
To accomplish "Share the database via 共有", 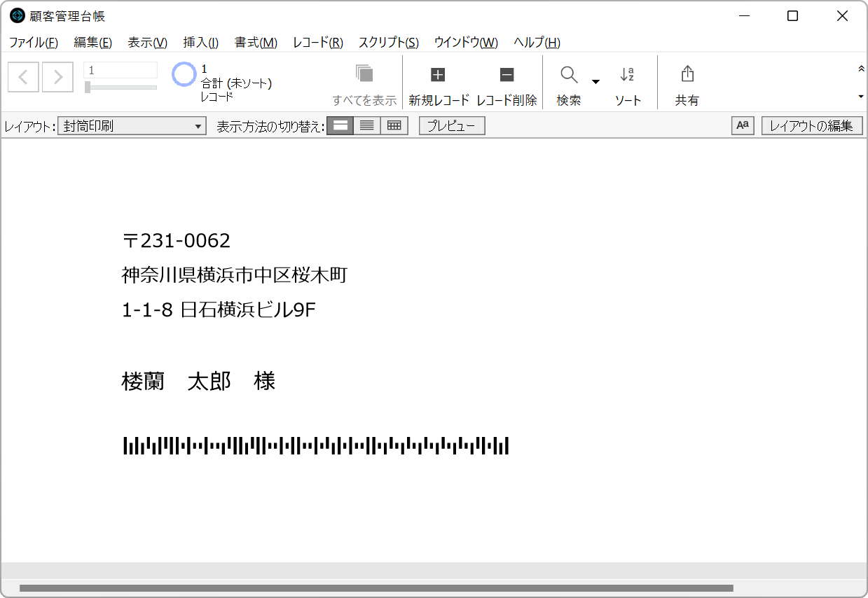I will click(687, 81).
